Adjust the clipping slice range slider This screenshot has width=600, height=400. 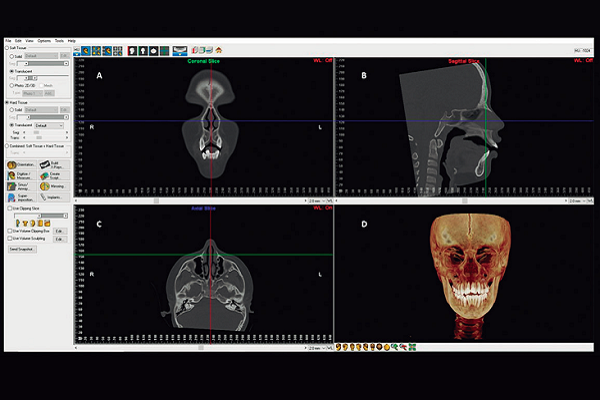coord(41,216)
